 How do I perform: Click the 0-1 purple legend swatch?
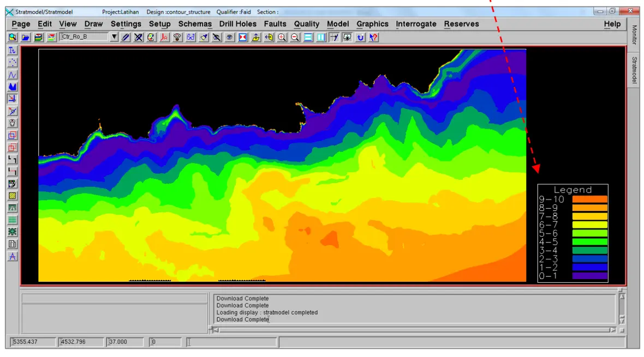point(590,276)
